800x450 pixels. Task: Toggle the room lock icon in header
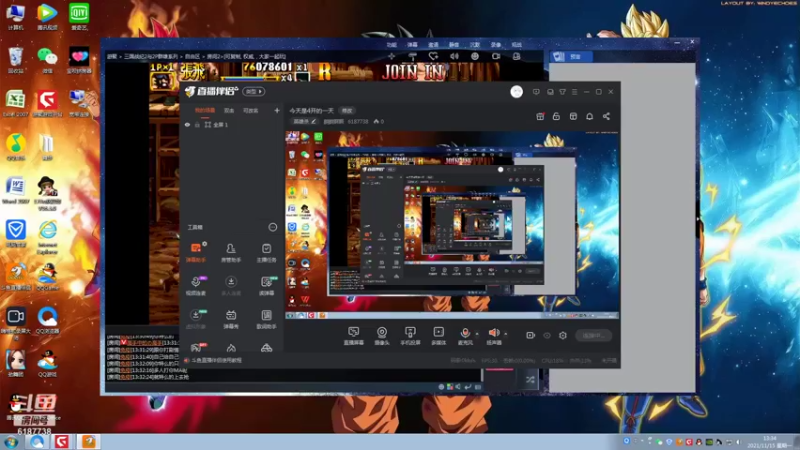coord(556,116)
